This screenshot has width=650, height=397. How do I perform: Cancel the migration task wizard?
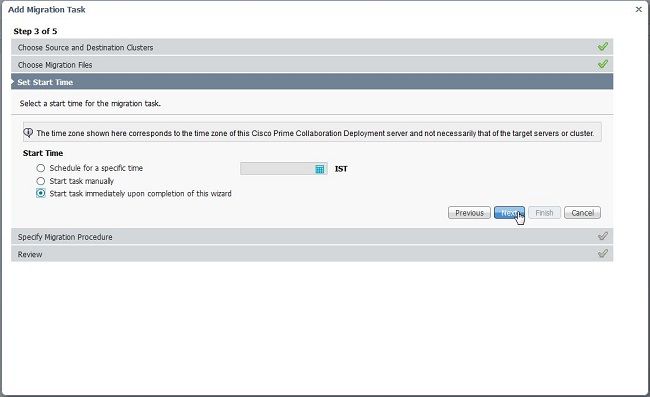coord(582,213)
